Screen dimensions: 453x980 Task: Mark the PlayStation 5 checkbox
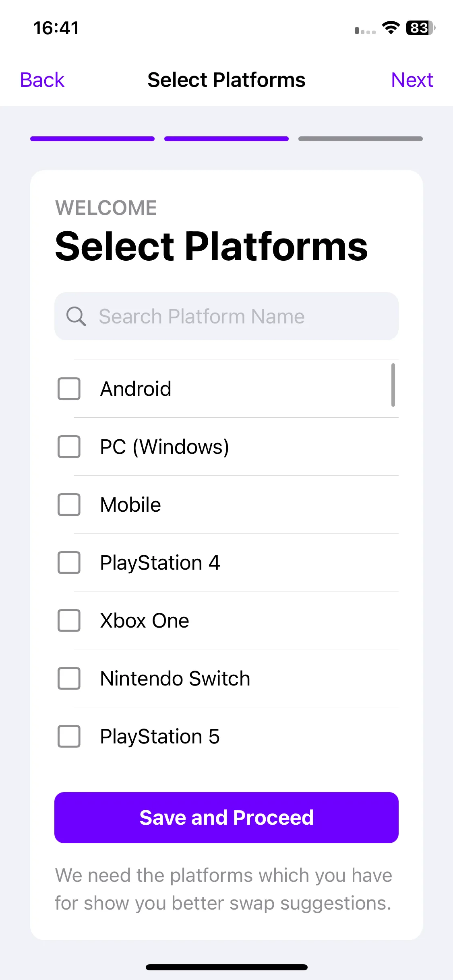[69, 736]
